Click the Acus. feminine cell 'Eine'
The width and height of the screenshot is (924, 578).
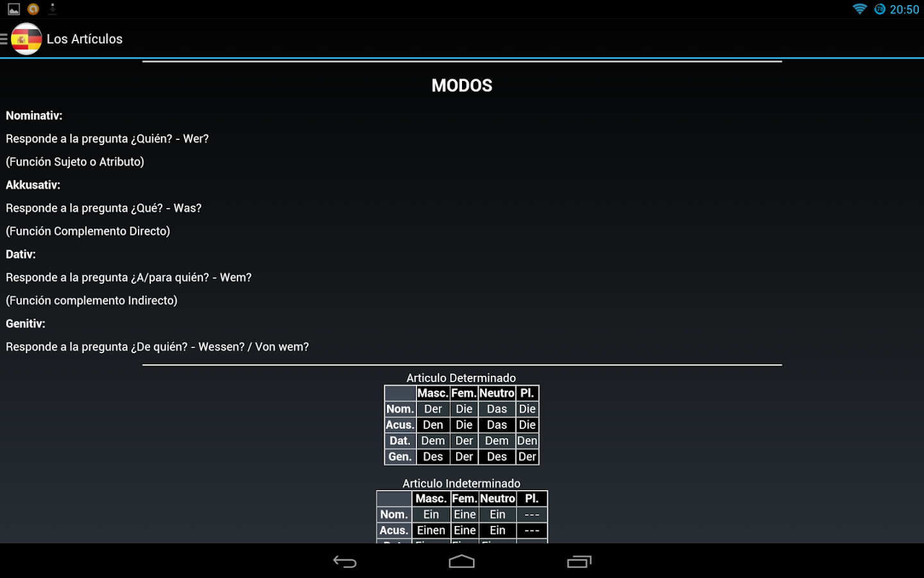(x=465, y=530)
